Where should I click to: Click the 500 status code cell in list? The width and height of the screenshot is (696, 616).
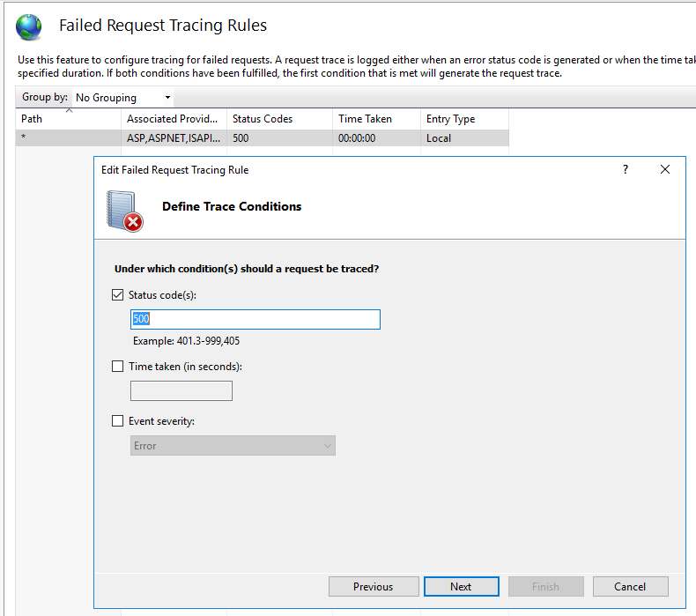(x=279, y=138)
